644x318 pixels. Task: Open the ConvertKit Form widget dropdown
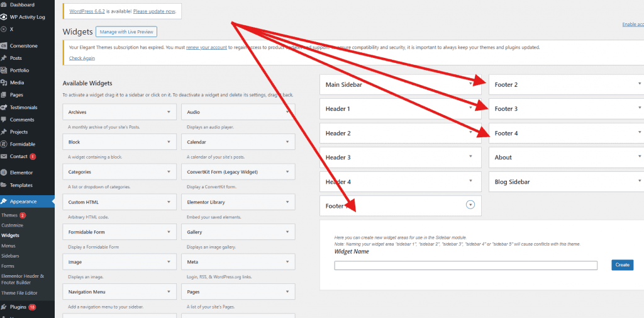point(287,172)
